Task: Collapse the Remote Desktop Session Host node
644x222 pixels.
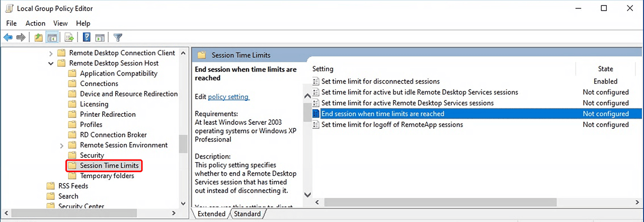Action: click(x=51, y=63)
